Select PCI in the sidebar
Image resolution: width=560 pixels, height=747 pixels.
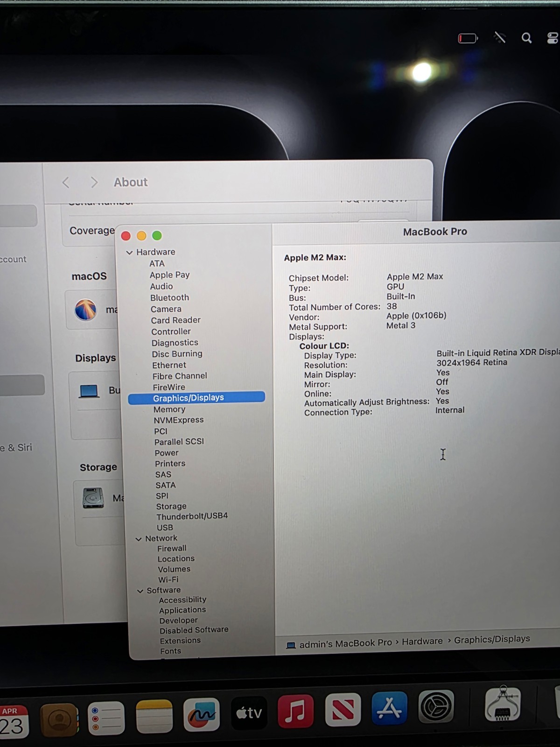[161, 431]
